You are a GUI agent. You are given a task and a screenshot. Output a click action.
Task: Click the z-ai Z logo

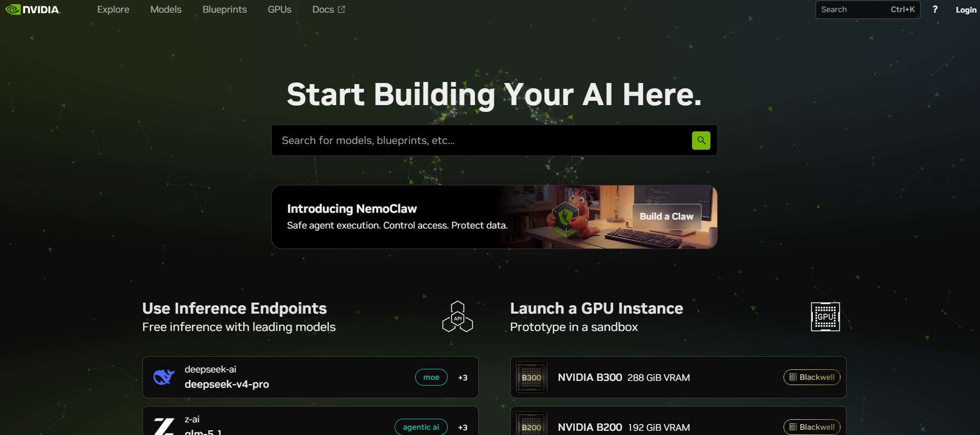(164, 426)
